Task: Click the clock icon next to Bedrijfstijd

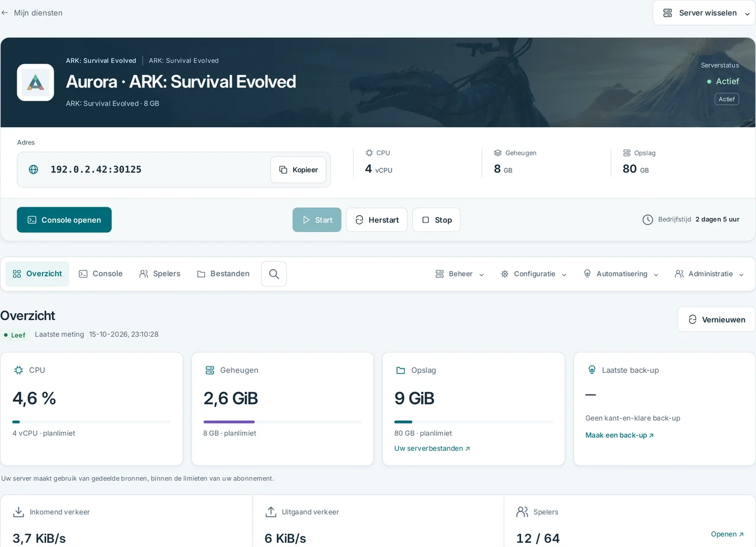Action: [648, 220]
